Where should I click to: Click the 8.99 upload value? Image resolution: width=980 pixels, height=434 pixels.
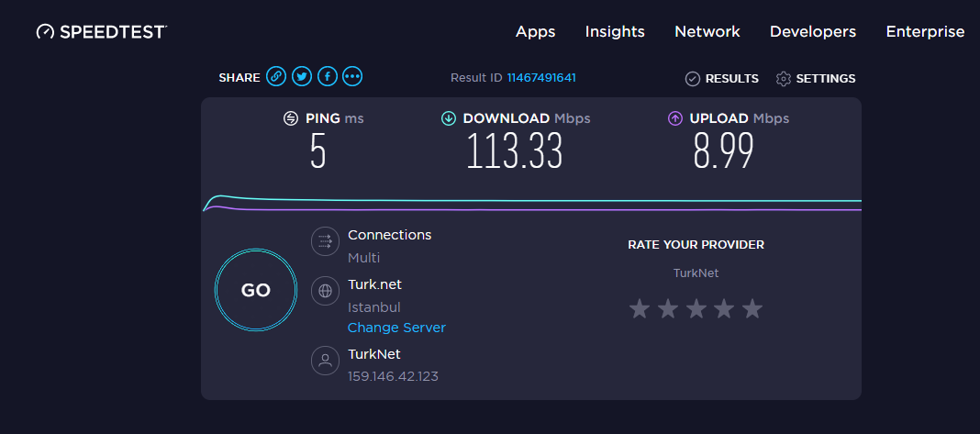(723, 150)
